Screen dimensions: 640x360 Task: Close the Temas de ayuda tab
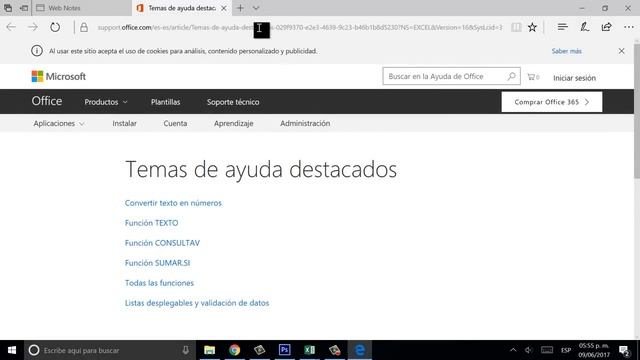[224, 8]
